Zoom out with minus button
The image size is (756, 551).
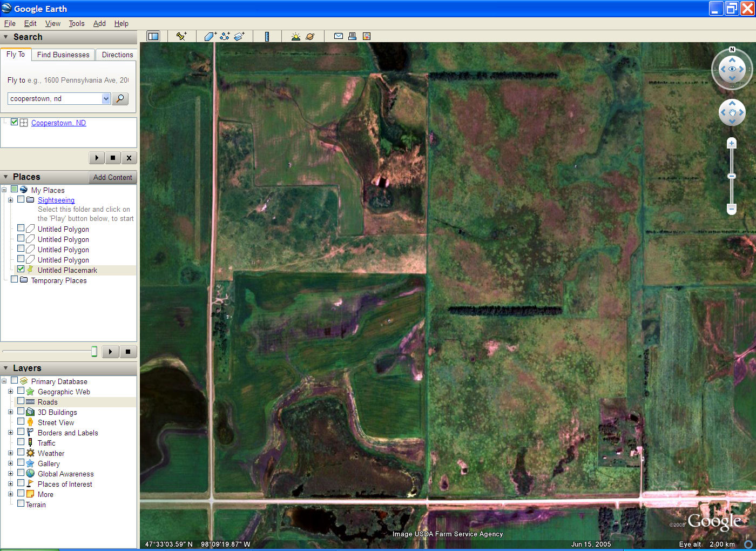732,208
